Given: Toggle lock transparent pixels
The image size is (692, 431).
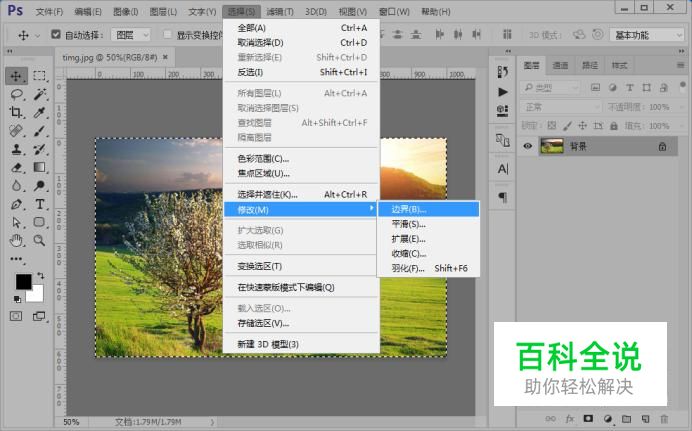Looking at the screenshot, I should coord(552,126).
